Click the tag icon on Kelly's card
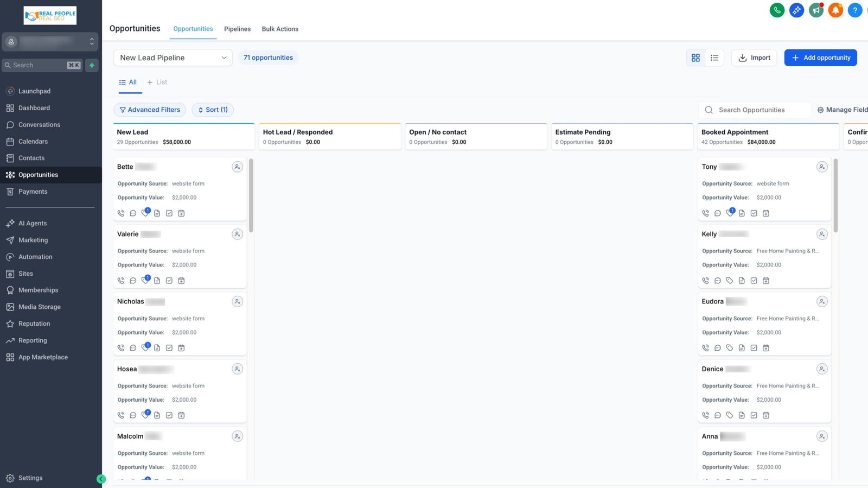 730,281
